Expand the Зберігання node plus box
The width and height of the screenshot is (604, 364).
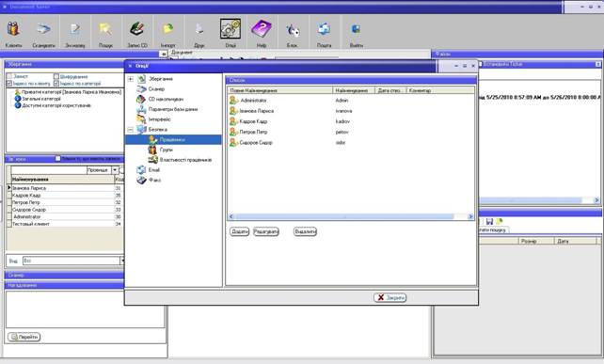(x=131, y=79)
